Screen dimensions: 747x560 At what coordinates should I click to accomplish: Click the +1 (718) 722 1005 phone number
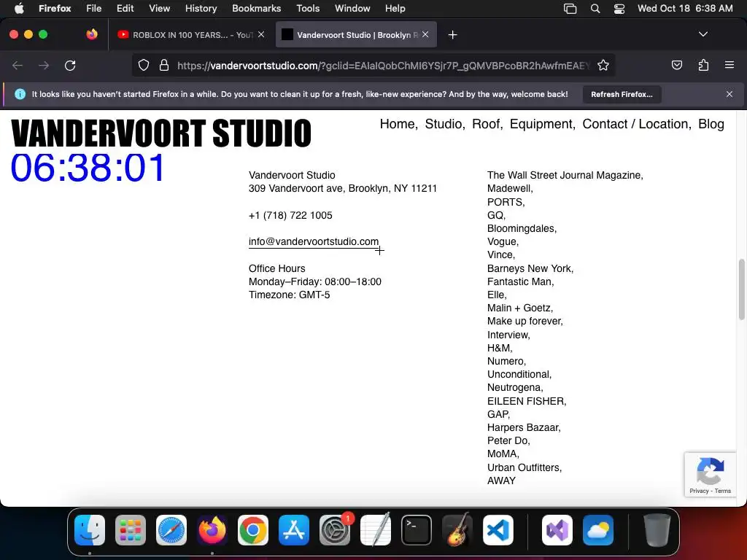coord(290,215)
